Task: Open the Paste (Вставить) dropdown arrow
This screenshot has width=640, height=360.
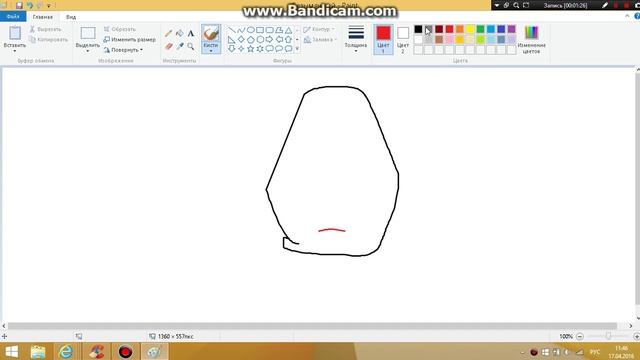Action: click(x=15, y=51)
